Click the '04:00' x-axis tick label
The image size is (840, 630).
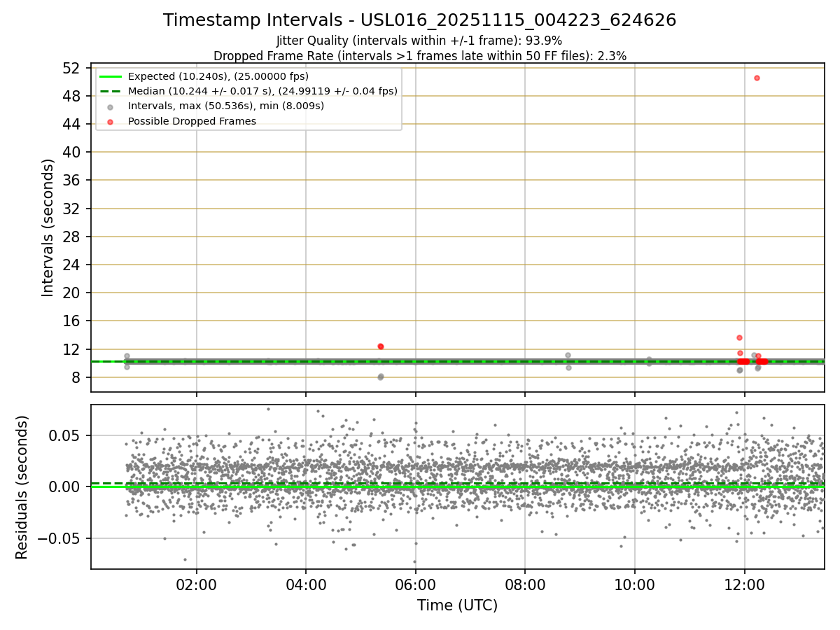[x=306, y=584]
